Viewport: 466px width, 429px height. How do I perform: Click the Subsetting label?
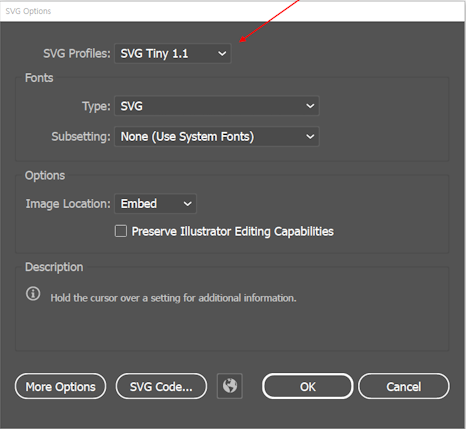pyautogui.click(x=81, y=137)
